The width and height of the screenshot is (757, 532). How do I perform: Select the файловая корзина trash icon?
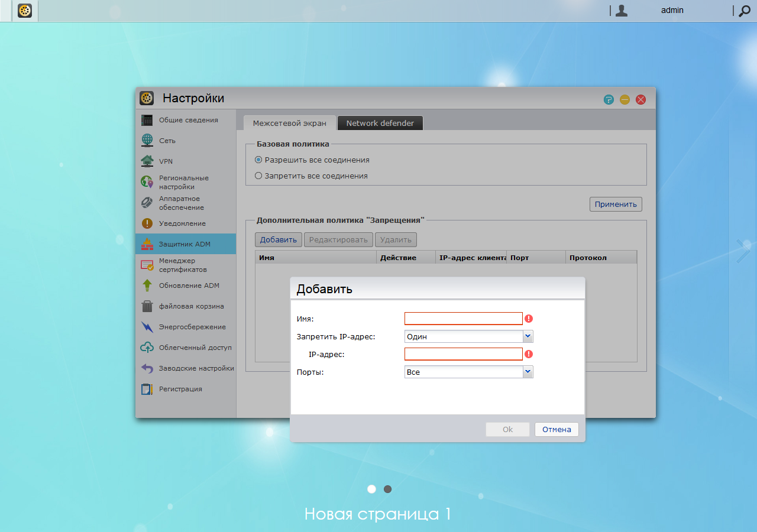point(147,306)
